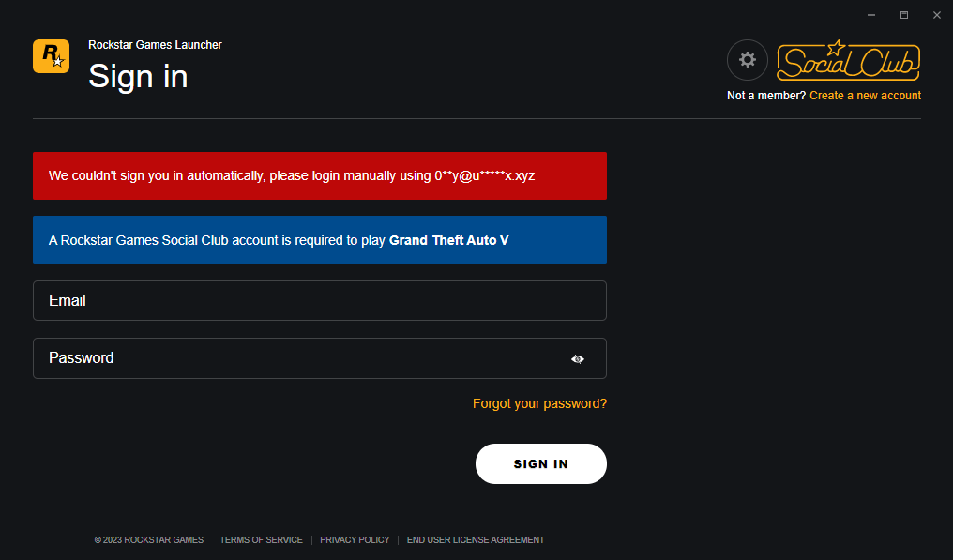Viewport: 953px width, 560px height.
Task: Follow Create a new account link
Action: (x=865, y=96)
